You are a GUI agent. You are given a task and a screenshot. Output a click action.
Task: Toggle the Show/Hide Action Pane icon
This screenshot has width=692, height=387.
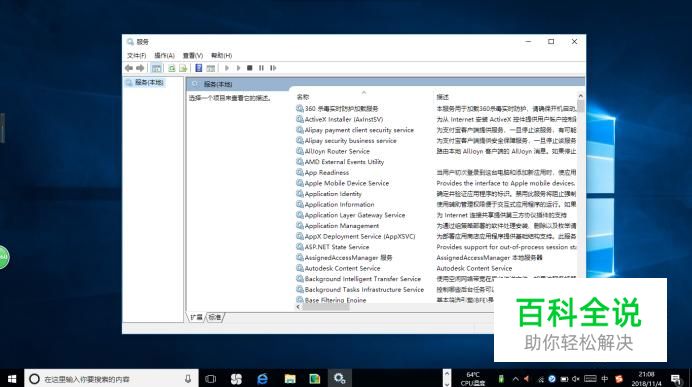coord(211,68)
